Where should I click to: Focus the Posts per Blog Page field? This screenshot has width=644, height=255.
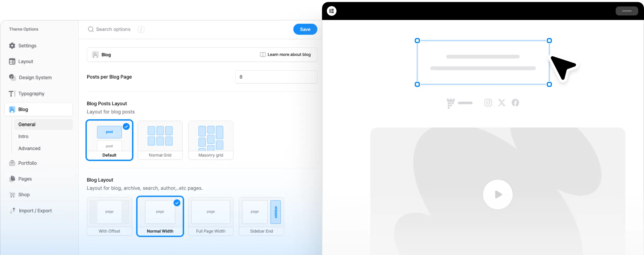[x=276, y=77]
